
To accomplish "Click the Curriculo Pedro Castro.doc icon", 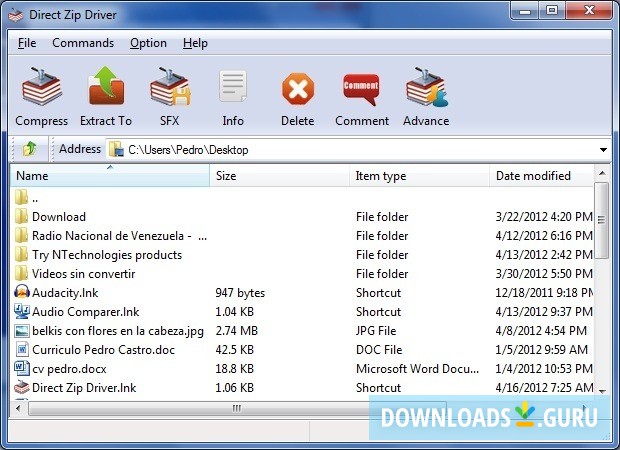I will [23, 349].
